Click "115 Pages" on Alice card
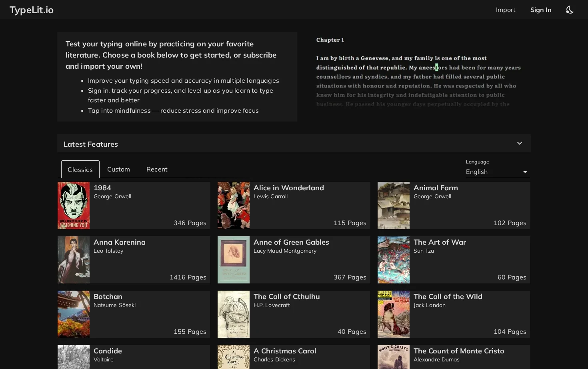588x369 pixels. [x=350, y=223]
